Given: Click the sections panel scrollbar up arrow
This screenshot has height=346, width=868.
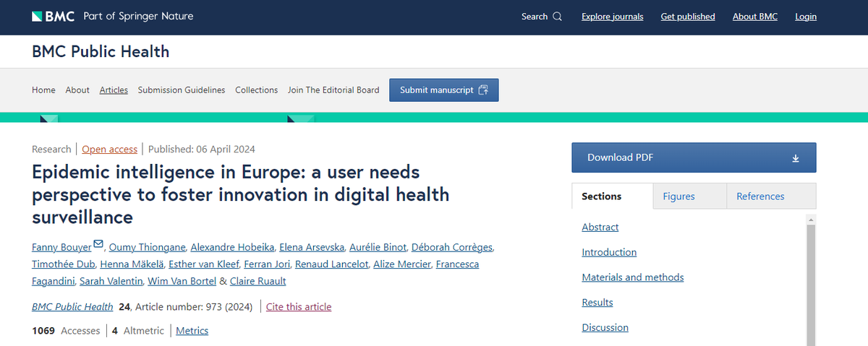Looking at the screenshot, I should (x=811, y=220).
